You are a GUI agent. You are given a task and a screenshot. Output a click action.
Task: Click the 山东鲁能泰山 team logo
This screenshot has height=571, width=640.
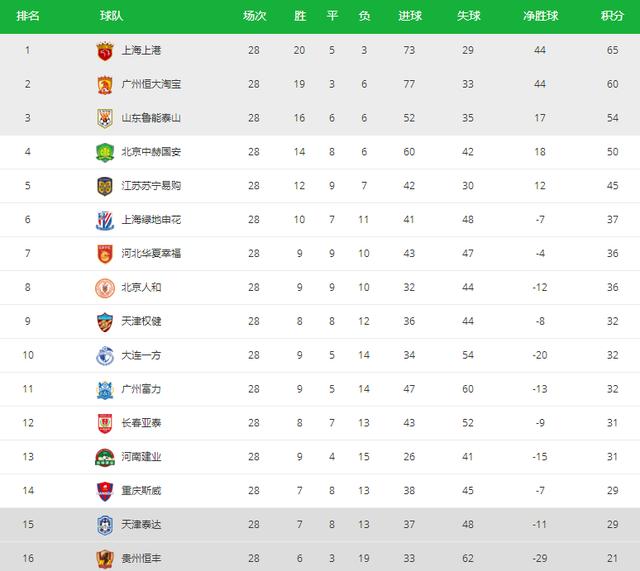pos(105,118)
